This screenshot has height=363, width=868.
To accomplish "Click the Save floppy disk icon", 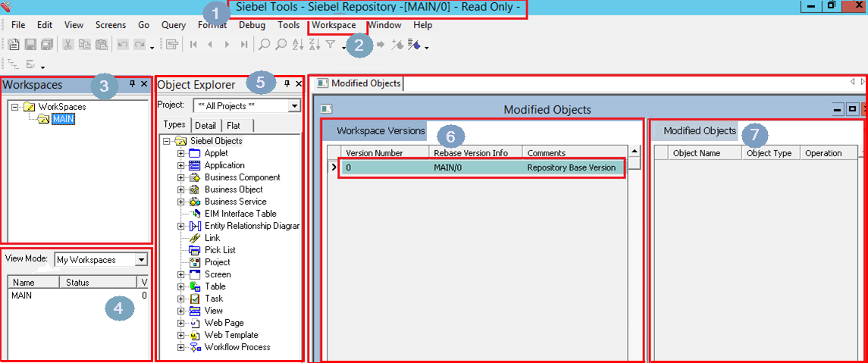I will 31,45.
